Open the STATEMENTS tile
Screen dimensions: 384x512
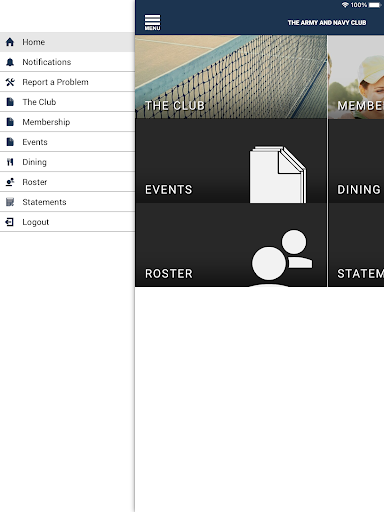[356, 245]
